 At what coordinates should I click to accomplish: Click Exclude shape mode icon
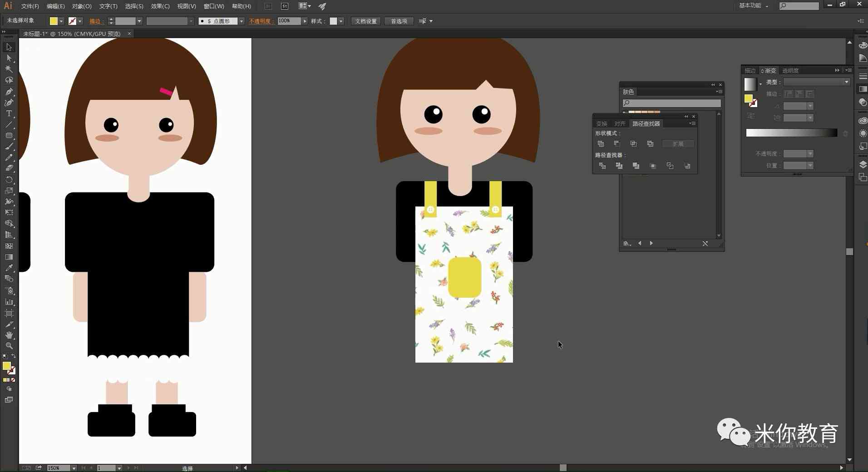tap(650, 144)
